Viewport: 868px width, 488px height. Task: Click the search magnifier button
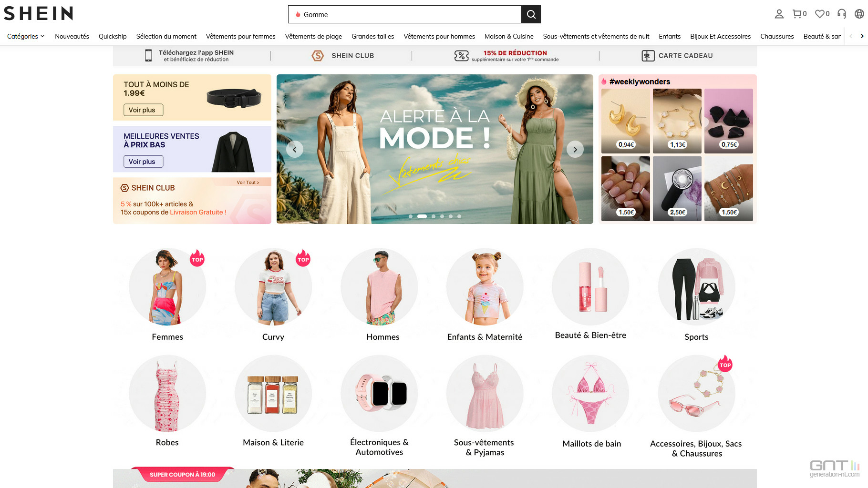531,14
